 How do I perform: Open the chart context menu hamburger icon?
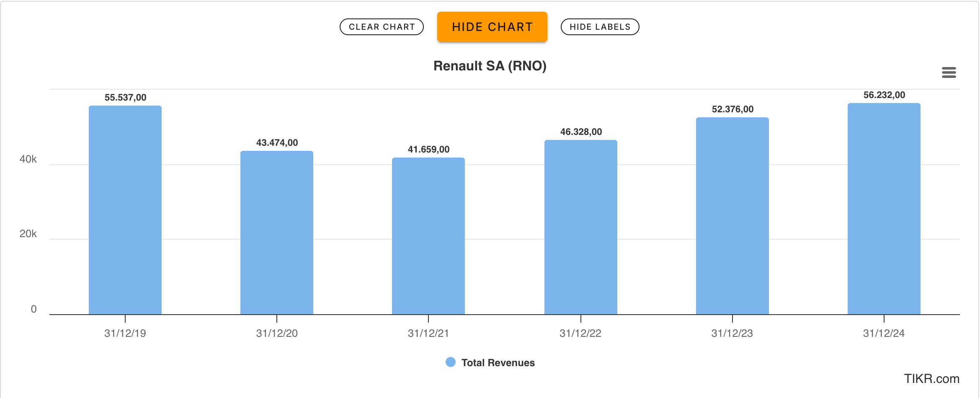tap(949, 72)
